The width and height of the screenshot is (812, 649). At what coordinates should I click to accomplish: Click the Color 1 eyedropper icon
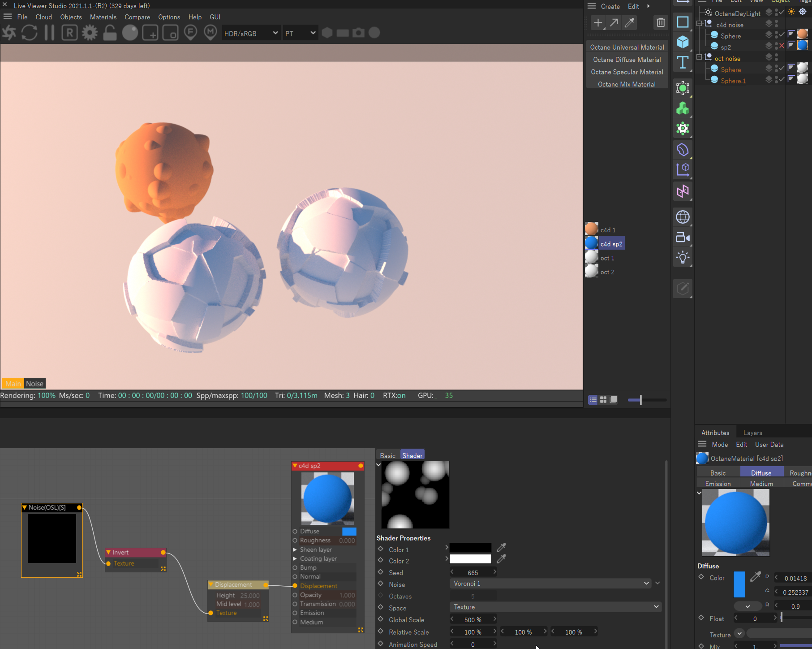click(501, 547)
